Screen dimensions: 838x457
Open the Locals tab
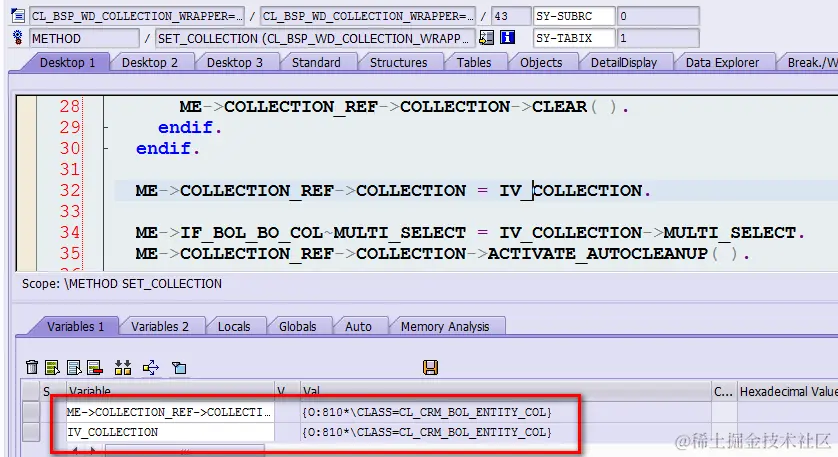click(234, 327)
